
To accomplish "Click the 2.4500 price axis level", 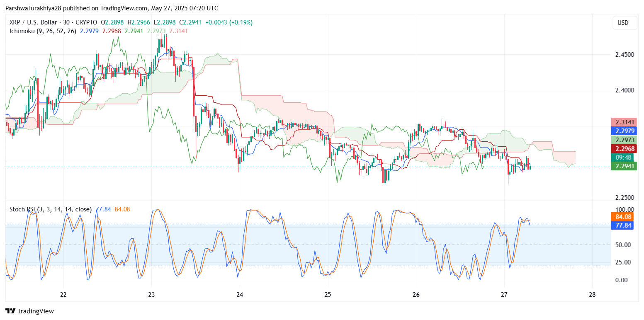I will point(624,55).
